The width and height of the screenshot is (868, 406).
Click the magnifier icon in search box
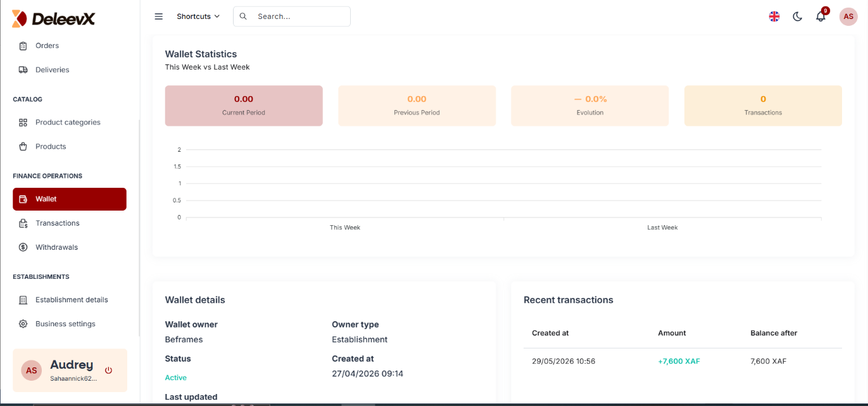[243, 16]
